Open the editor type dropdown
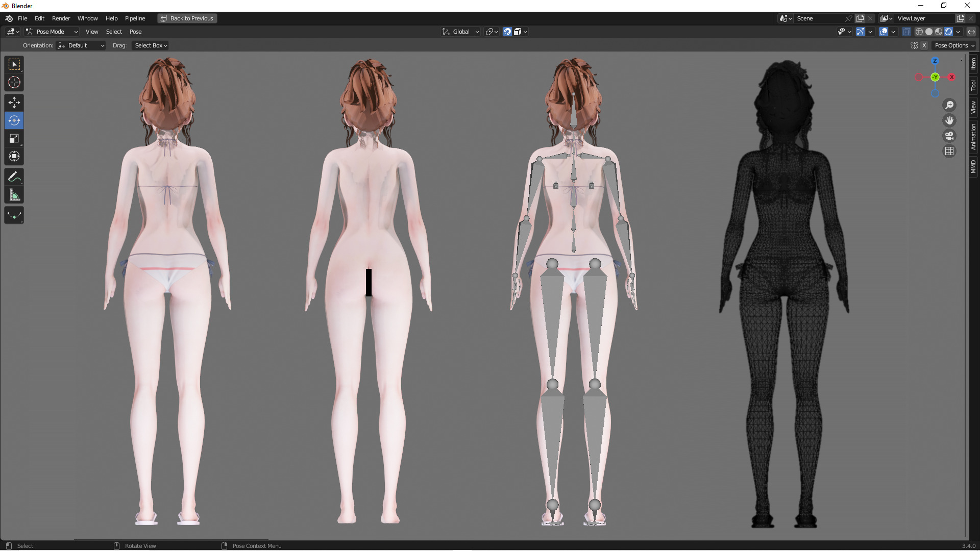The height and width of the screenshot is (551, 980). click(x=13, y=32)
